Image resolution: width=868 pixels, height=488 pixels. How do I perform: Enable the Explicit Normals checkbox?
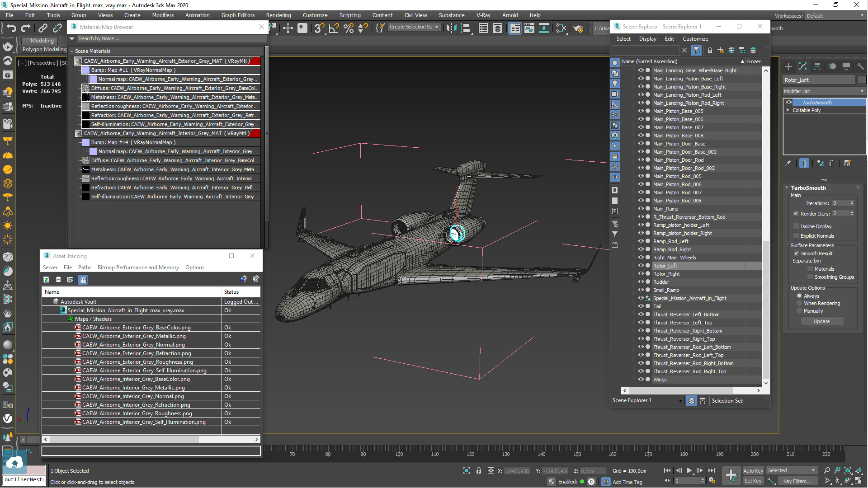796,236
